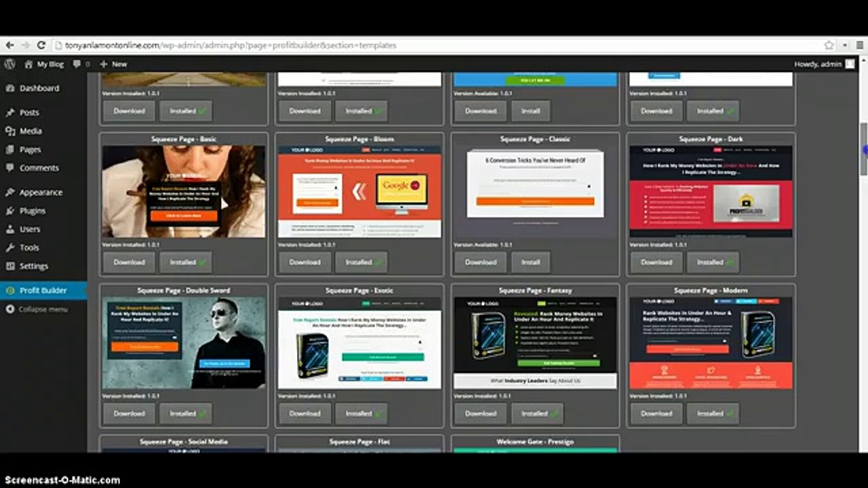Click the Users person icon

tap(9, 229)
